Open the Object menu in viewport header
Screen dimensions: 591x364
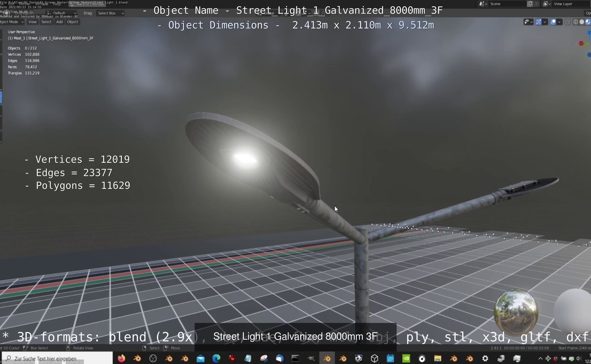click(x=72, y=22)
